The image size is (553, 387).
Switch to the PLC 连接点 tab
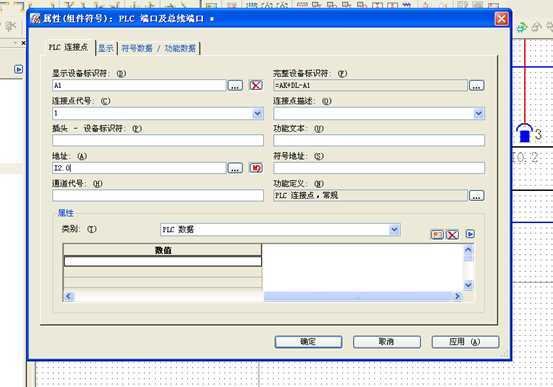pyautogui.click(x=68, y=48)
